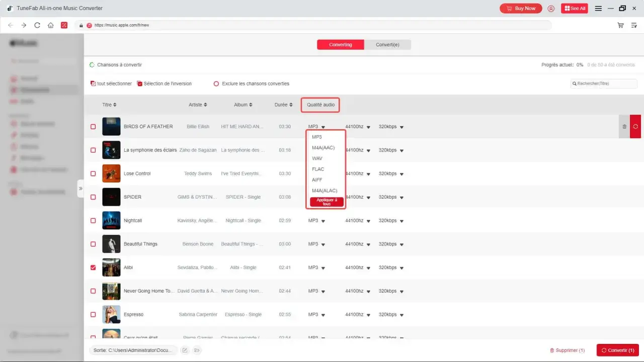Open the 320kbps dropdown for Nightcall
Viewport: 644px width, 362px height.
(391, 221)
